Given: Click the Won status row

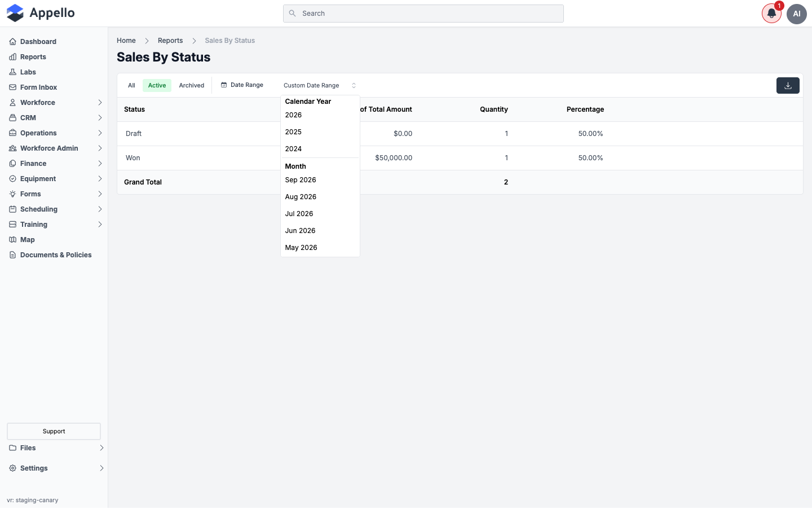Looking at the screenshot, I should [460, 158].
